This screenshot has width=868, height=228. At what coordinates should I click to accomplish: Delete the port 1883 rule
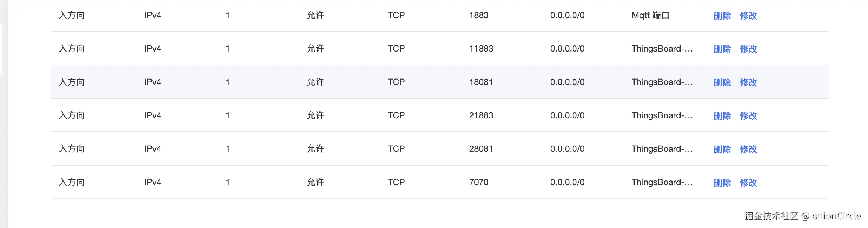point(722,16)
